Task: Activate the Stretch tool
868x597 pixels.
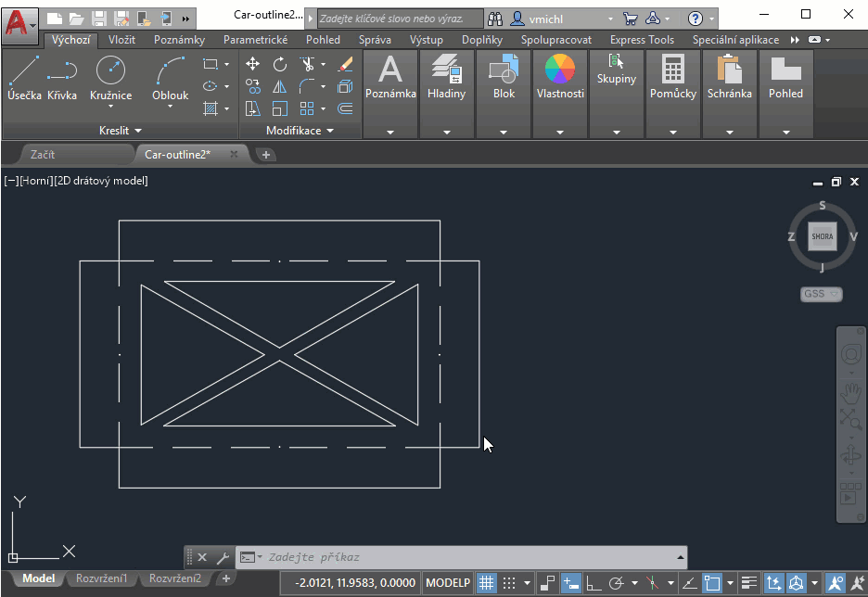Action: click(252, 108)
